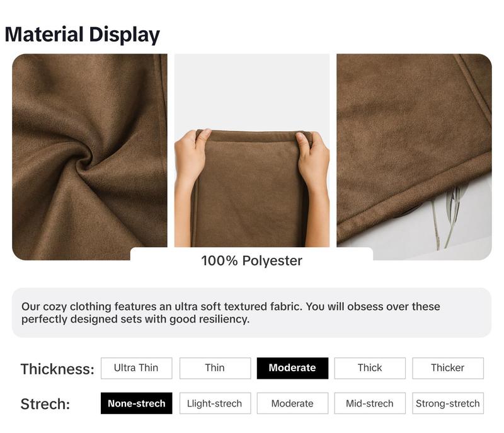The width and height of the screenshot is (504, 433).
Task: Select the Thin thickness option
Action: click(x=215, y=368)
